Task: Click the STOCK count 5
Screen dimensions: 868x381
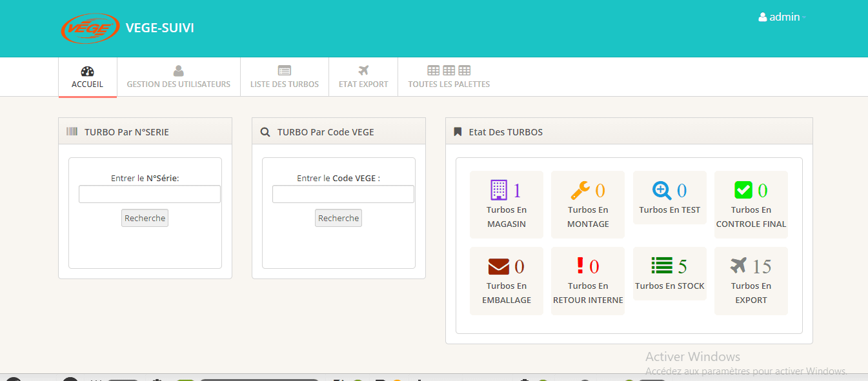Action: [682, 266]
